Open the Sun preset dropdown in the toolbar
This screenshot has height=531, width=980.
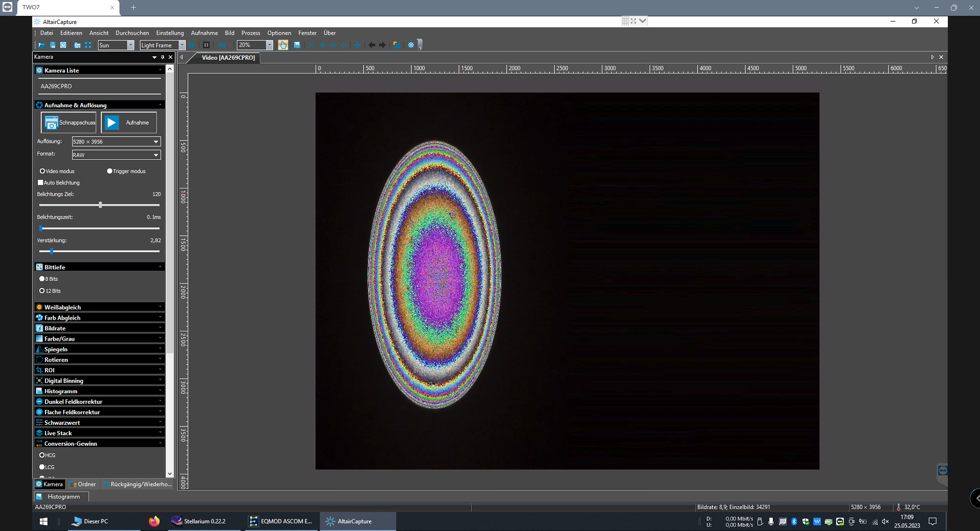tap(116, 45)
